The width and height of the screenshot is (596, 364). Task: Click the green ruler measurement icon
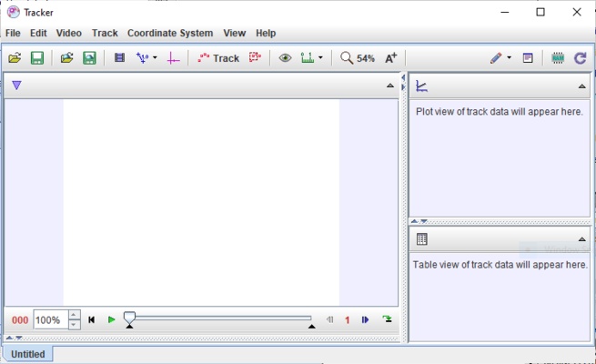pyautogui.click(x=308, y=57)
